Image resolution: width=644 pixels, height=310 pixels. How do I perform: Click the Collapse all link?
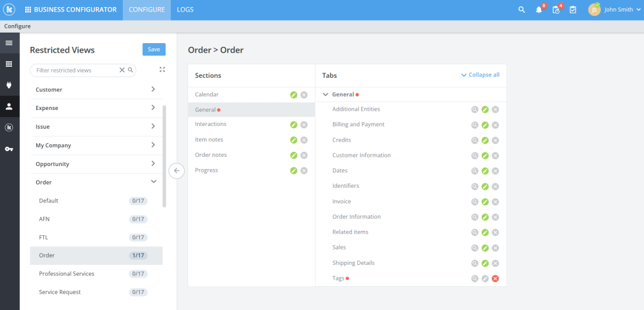pos(480,75)
